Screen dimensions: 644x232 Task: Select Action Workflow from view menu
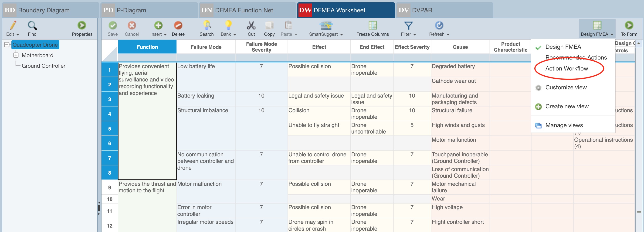coord(566,68)
